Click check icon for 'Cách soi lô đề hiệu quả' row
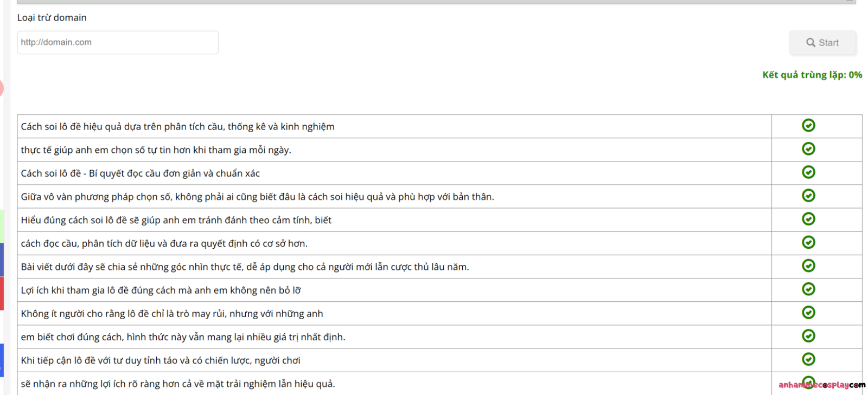The height and width of the screenshot is (395, 868). click(808, 126)
